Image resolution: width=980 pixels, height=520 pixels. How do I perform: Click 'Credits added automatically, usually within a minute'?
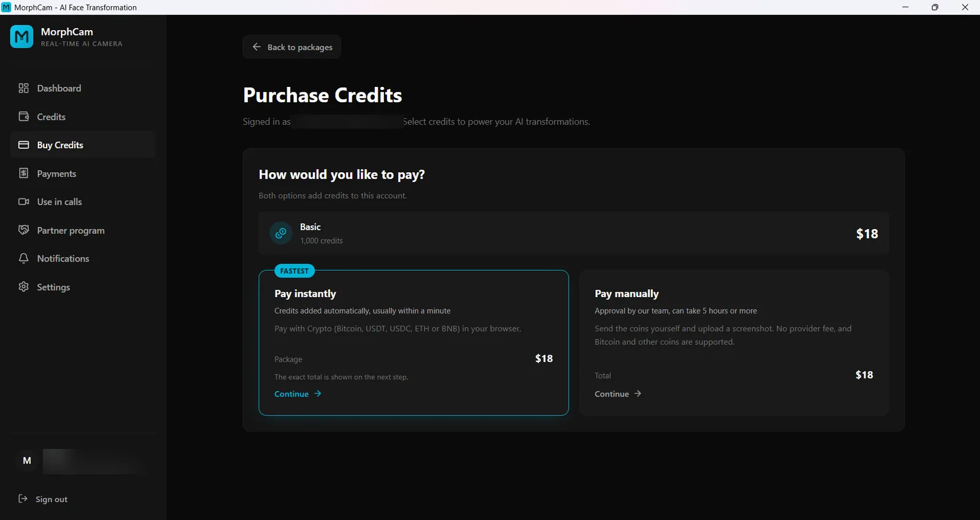[363, 311]
